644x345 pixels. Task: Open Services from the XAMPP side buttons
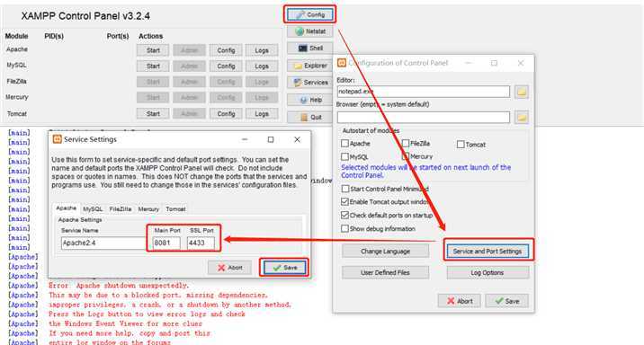tap(310, 83)
